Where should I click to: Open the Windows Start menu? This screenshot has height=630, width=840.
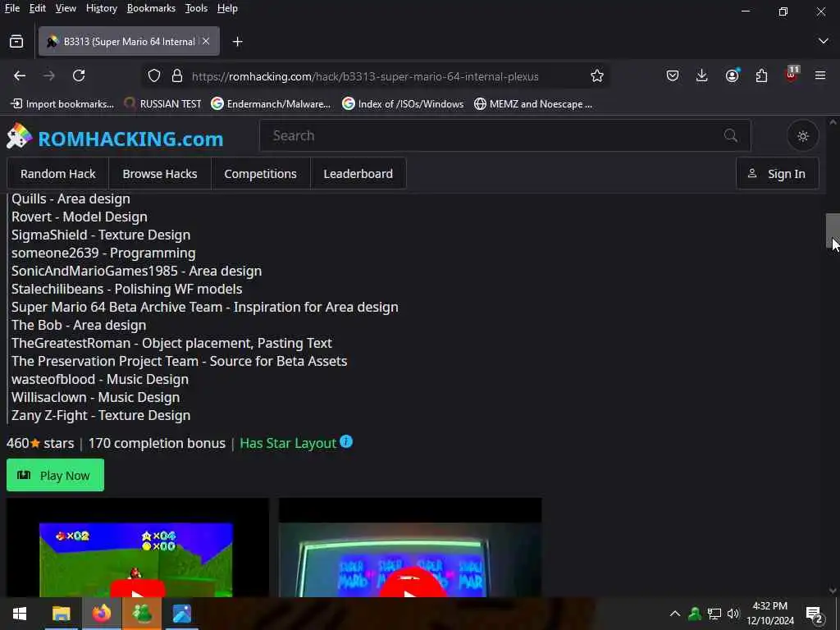pyautogui.click(x=20, y=614)
